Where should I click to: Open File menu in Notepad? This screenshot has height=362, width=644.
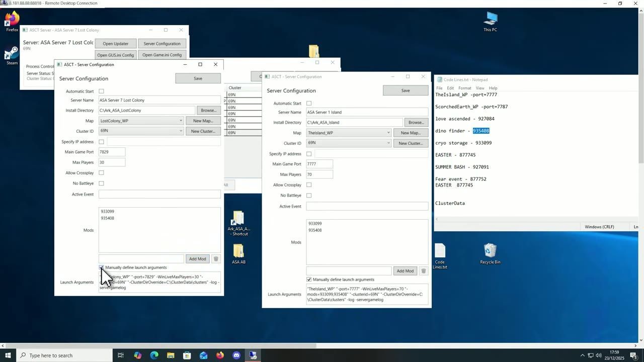(x=439, y=88)
